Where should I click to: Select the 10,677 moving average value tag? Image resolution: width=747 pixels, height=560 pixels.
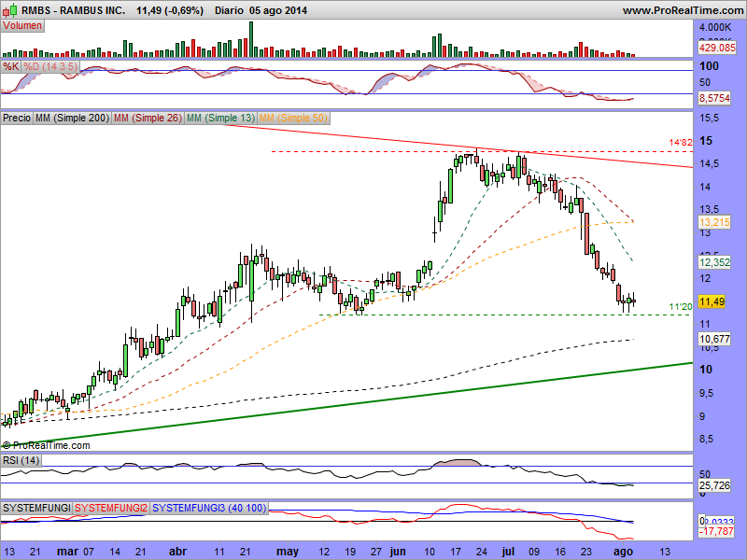(714, 339)
